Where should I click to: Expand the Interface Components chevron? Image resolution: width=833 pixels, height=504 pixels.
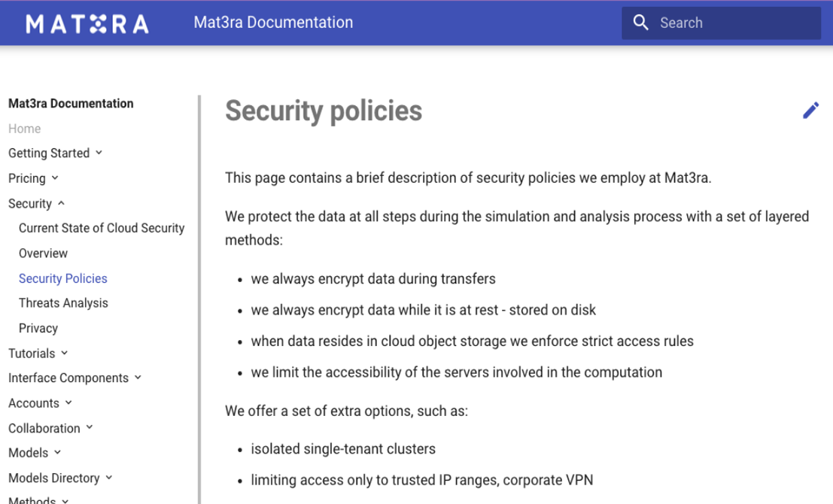(x=138, y=378)
